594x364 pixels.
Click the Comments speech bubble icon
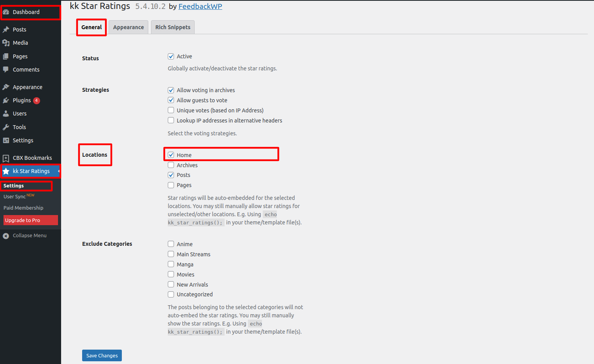pyautogui.click(x=6, y=70)
